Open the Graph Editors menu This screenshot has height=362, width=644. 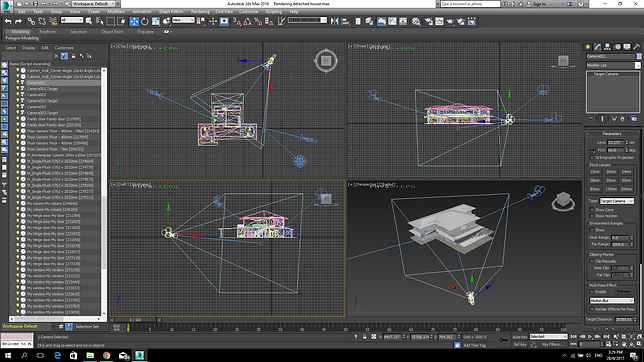point(171,12)
